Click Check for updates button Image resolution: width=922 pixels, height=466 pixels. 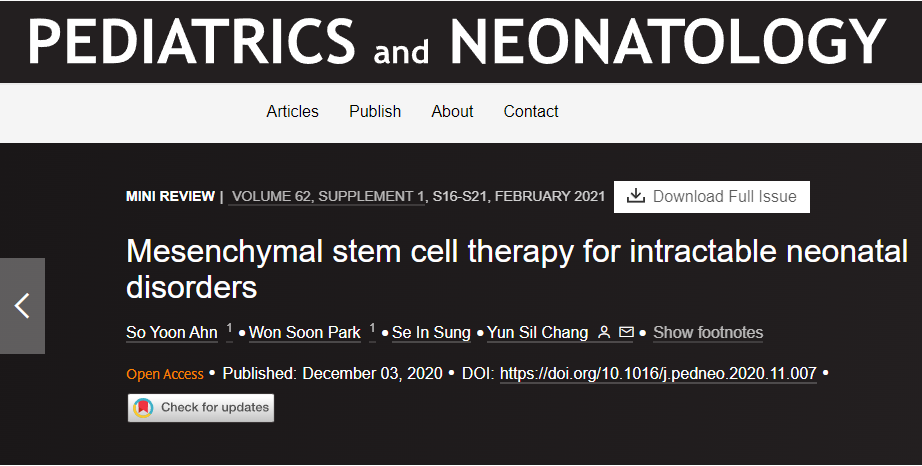tap(201, 407)
